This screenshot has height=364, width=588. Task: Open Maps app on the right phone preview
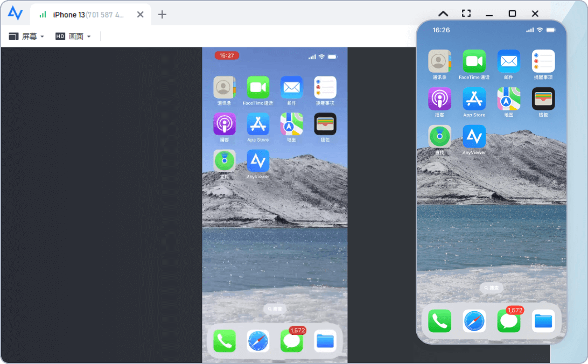(x=509, y=99)
